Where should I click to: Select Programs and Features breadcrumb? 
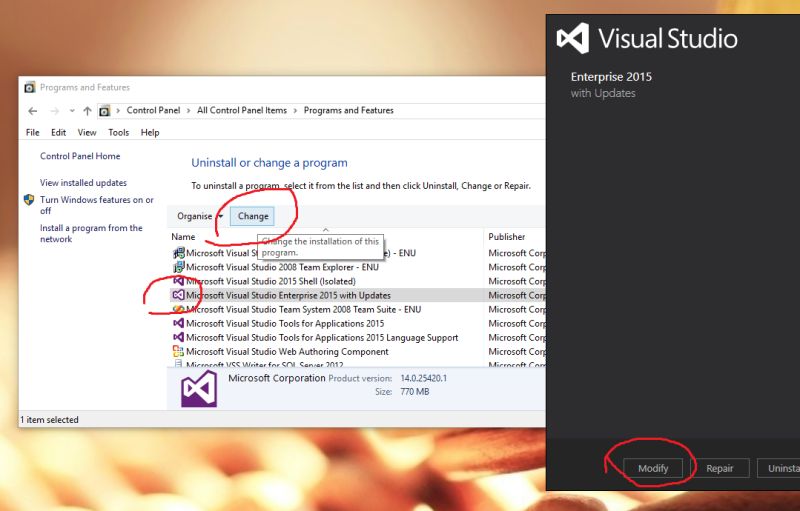coord(348,110)
